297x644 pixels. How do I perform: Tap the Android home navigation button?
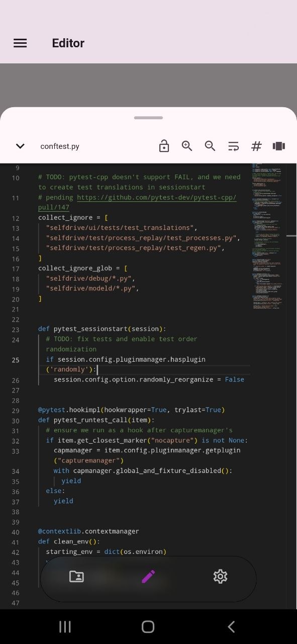[148, 626]
